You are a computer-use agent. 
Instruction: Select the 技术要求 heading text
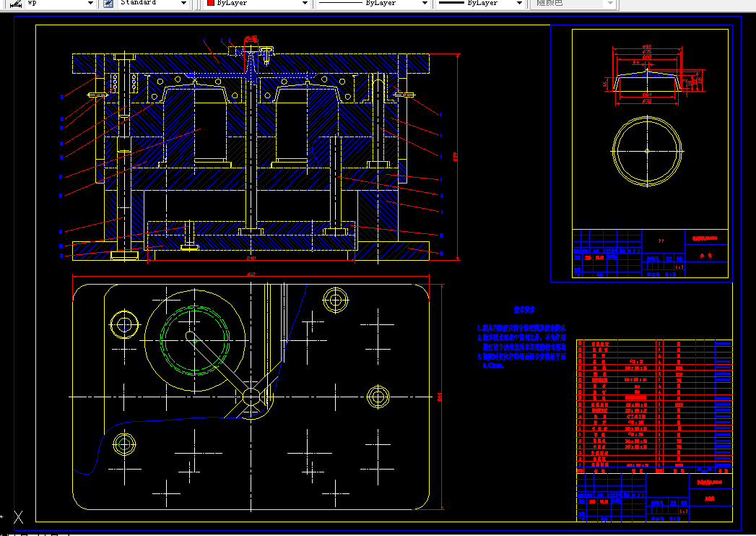point(524,310)
